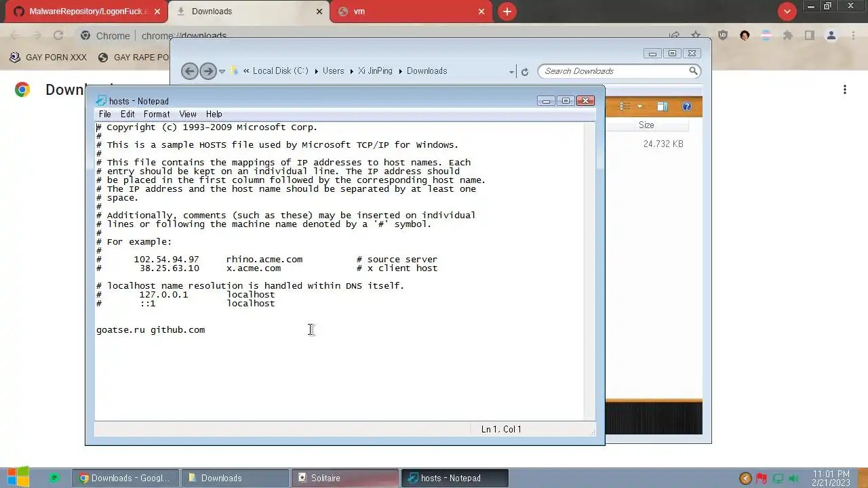Click the Search Downloads field
The height and width of the screenshot is (488, 868).
tap(614, 70)
